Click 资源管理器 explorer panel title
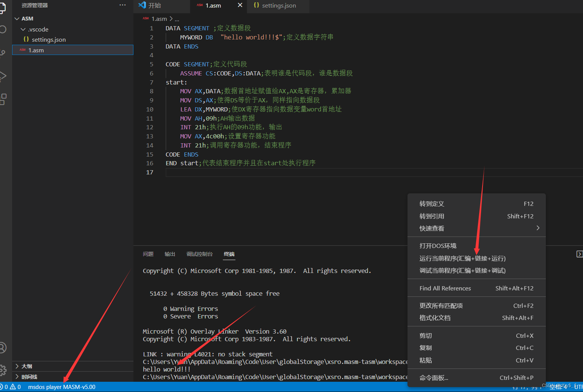The image size is (583, 392). point(34,5)
